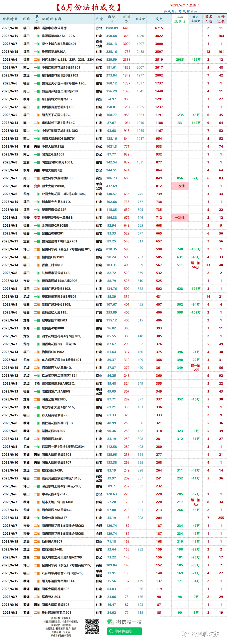This screenshot has width=227, height=644.
Task: Click the 区域 column header
Action: 26,19
